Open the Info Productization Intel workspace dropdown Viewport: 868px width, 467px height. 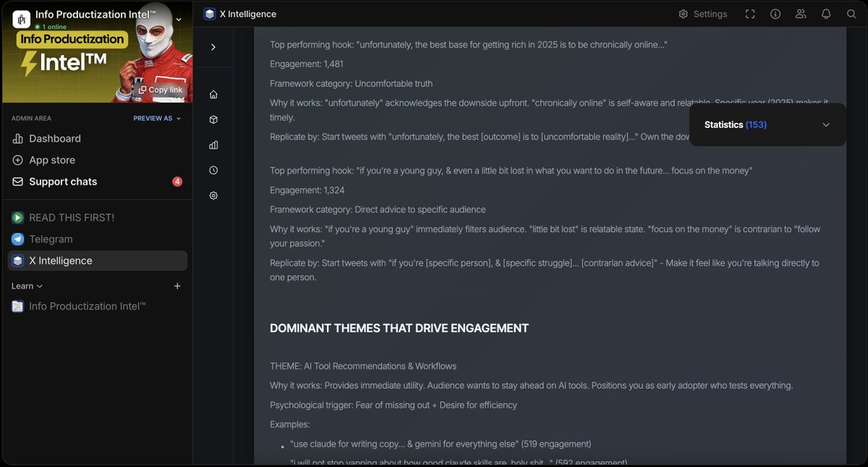179,20
